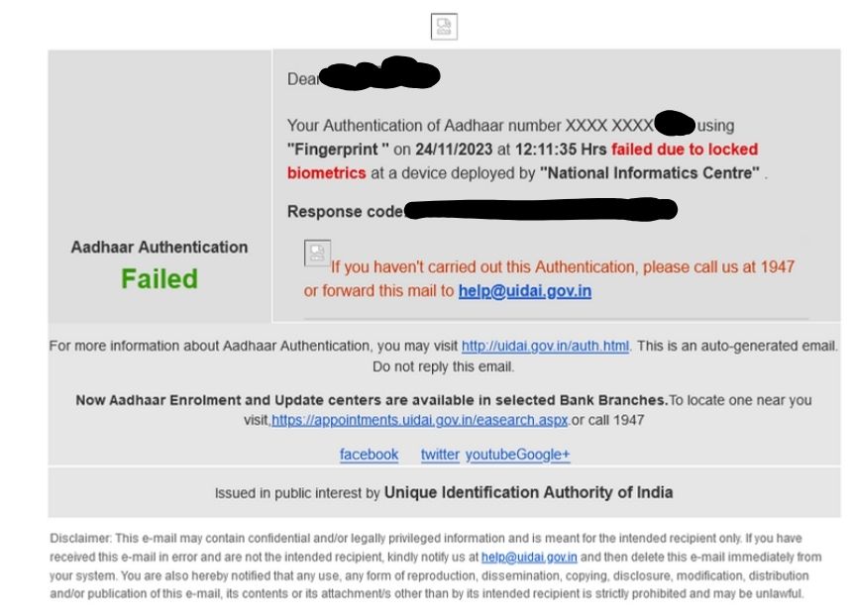Open the facebook link
The image size is (852, 616).
(x=369, y=455)
